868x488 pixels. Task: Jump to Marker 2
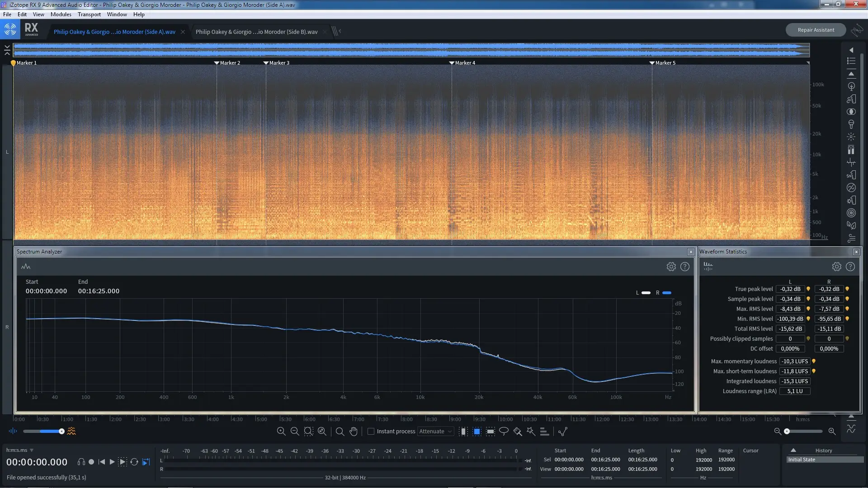point(227,63)
